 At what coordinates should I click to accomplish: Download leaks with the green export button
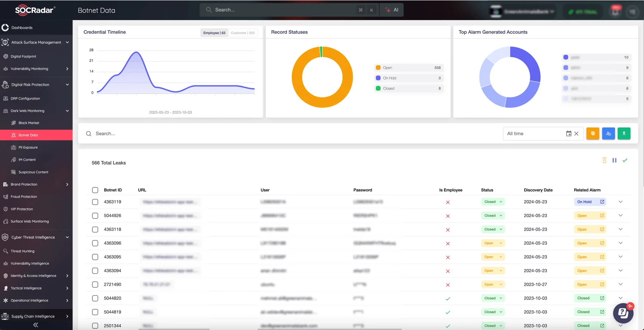tap(624, 133)
